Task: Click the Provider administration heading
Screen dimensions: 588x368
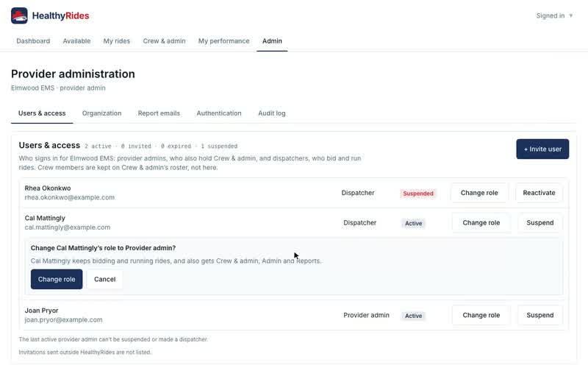Action: 73,74
